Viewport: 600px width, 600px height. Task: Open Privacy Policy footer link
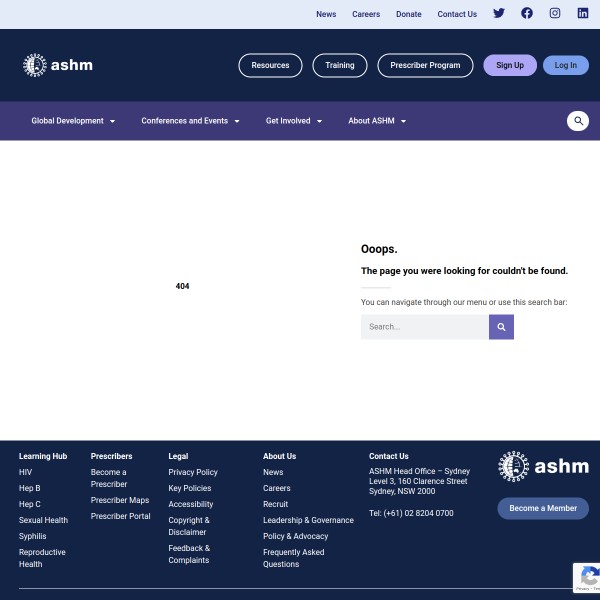193,472
